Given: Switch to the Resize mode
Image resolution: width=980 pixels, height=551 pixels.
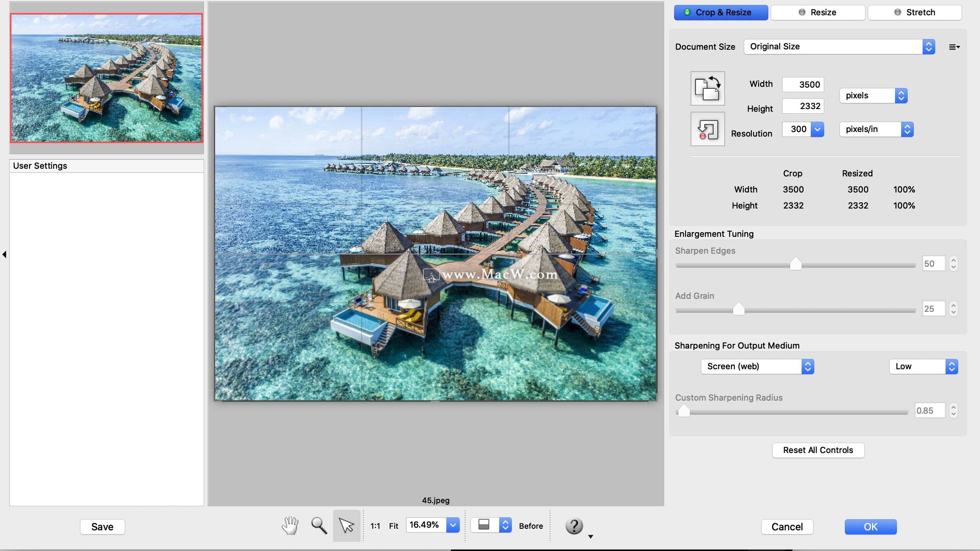Looking at the screenshot, I should click(x=818, y=12).
